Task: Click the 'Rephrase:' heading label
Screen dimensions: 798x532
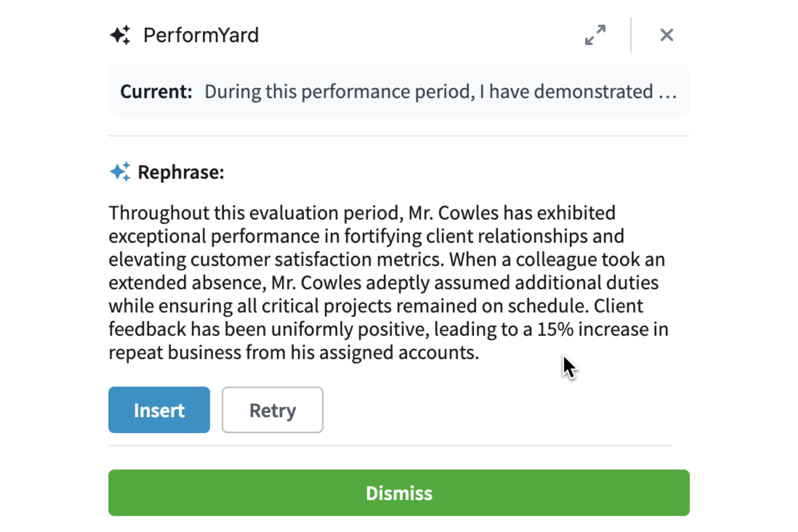Action: coord(181,172)
